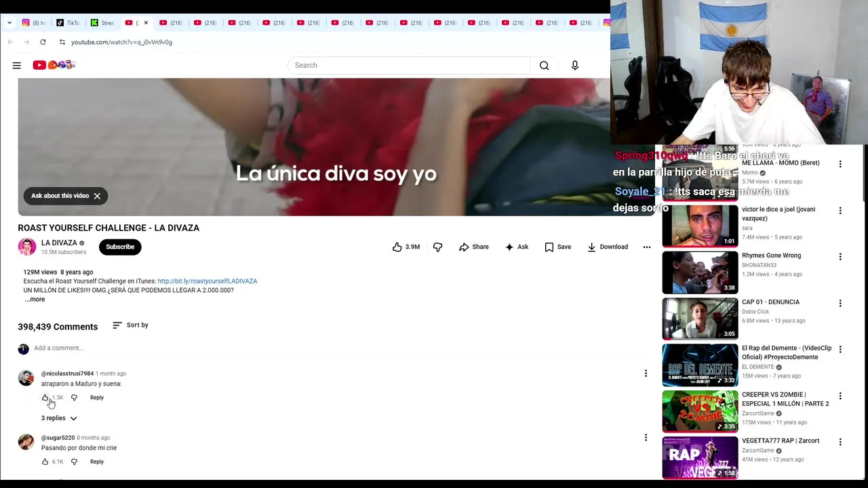Open options menu for victor le dice video
The image size is (868, 488).
[x=840, y=210]
